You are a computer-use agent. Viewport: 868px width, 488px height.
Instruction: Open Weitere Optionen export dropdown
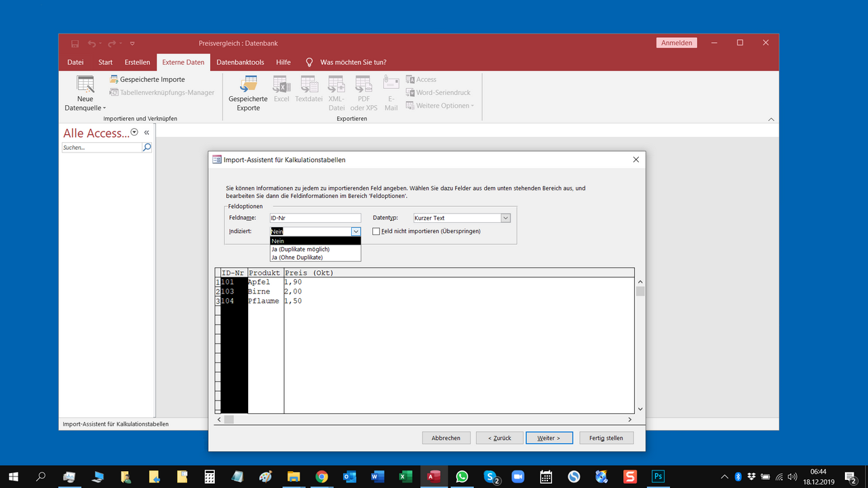pyautogui.click(x=440, y=105)
